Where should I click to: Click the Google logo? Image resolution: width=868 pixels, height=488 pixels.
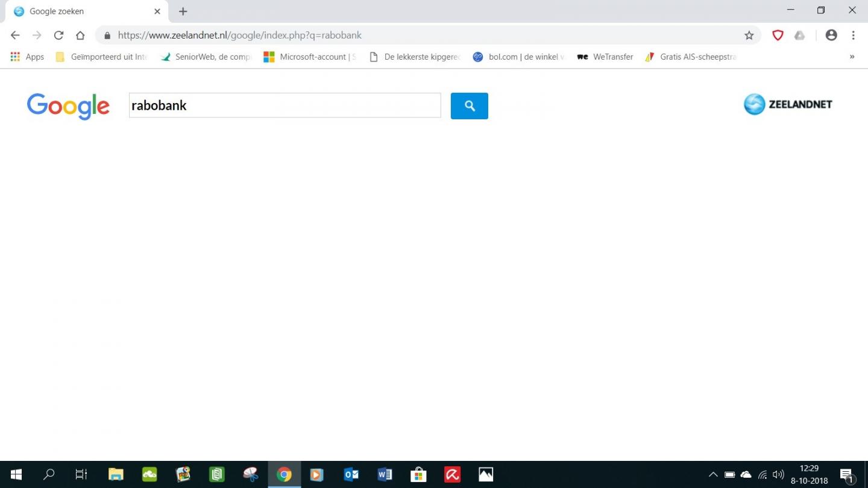click(68, 106)
